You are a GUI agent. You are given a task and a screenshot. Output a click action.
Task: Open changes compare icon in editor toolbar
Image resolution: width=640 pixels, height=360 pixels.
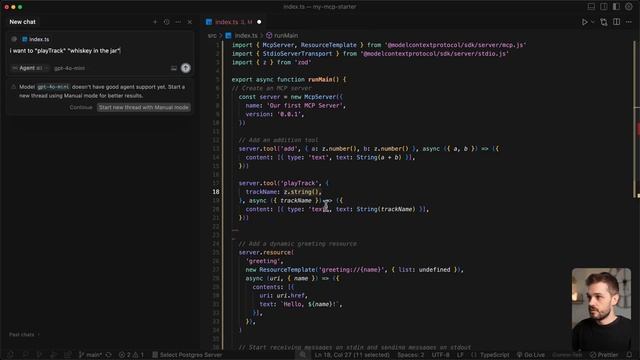[x=604, y=22]
